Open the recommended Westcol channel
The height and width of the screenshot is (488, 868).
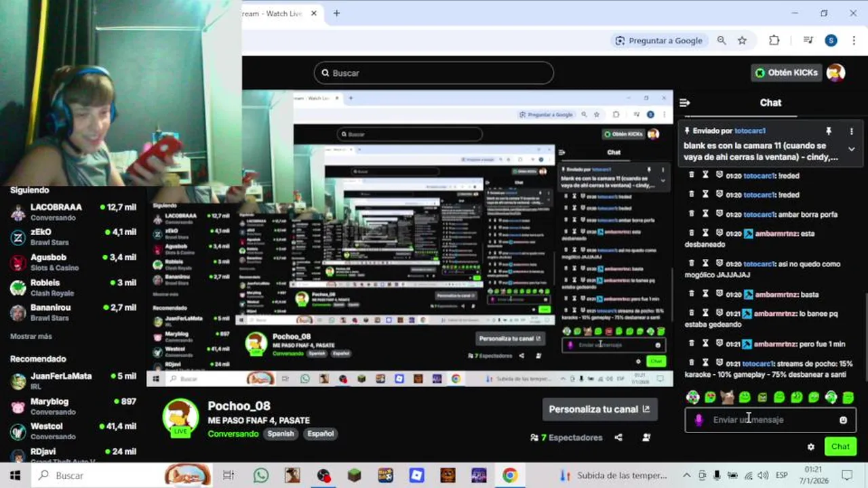click(x=73, y=431)
